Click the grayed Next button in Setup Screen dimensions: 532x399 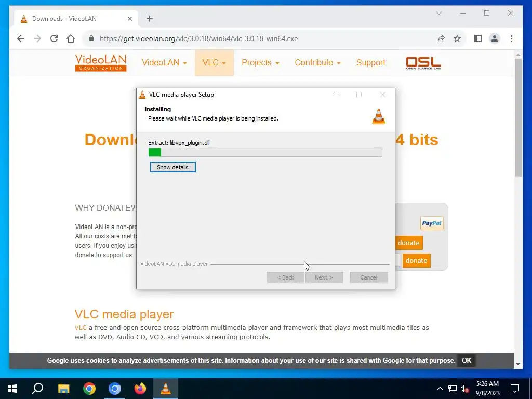(324, 277)
